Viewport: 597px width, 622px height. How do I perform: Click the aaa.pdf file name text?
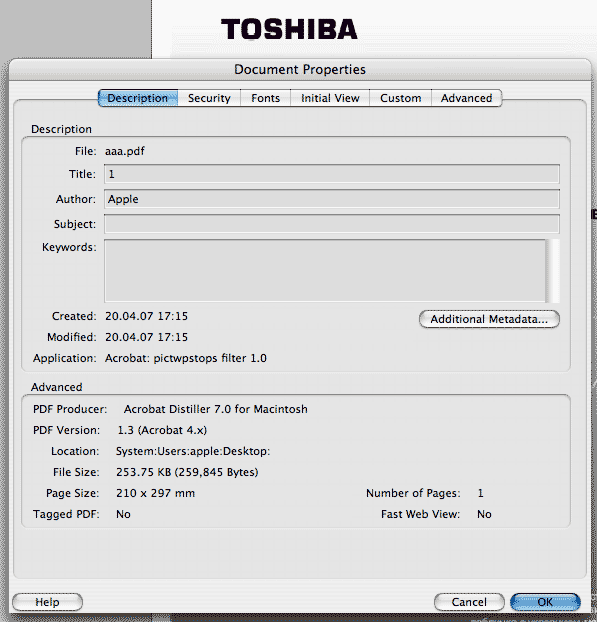tap(125, 151)
